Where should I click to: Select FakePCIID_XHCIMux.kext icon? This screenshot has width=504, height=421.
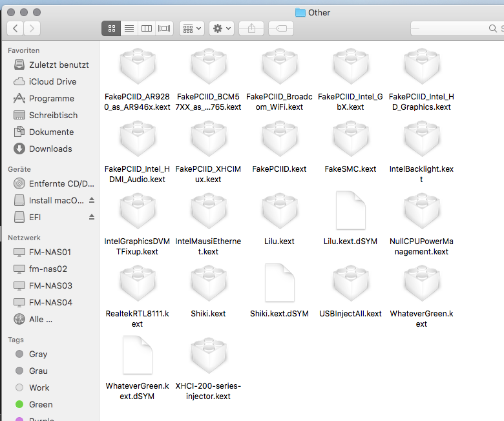(x=209, y=139)
